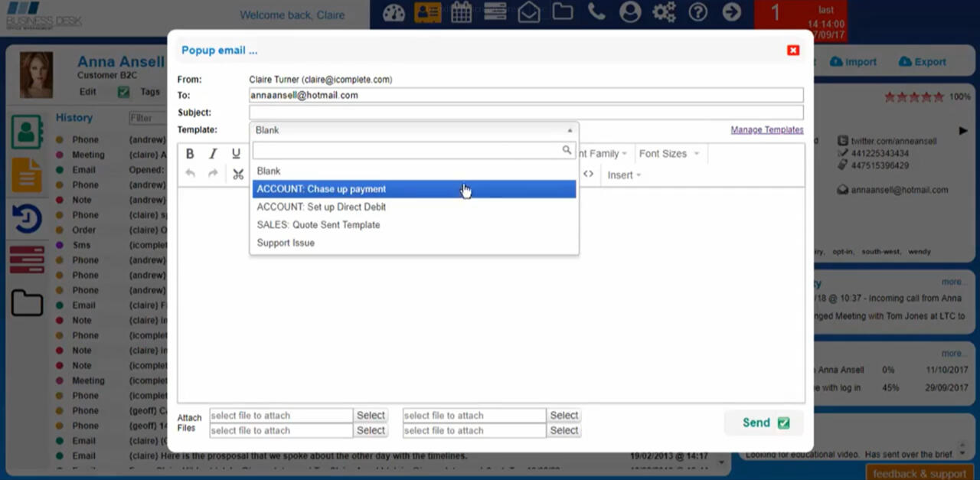
Task: Open the Dashboard gauge icon in top toolbar
Action: [393, 13]
